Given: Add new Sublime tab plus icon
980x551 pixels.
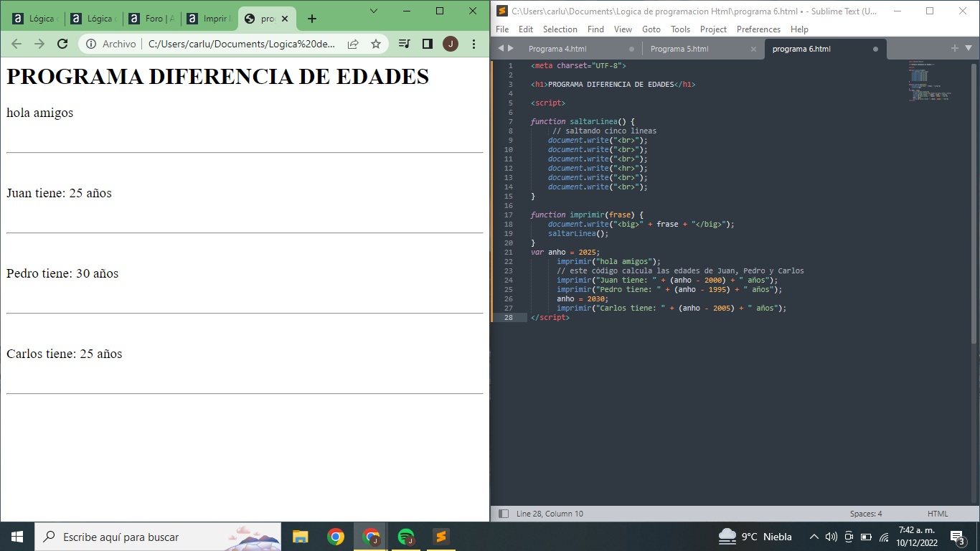Looking at the screenshot, I should coord(955,48).
